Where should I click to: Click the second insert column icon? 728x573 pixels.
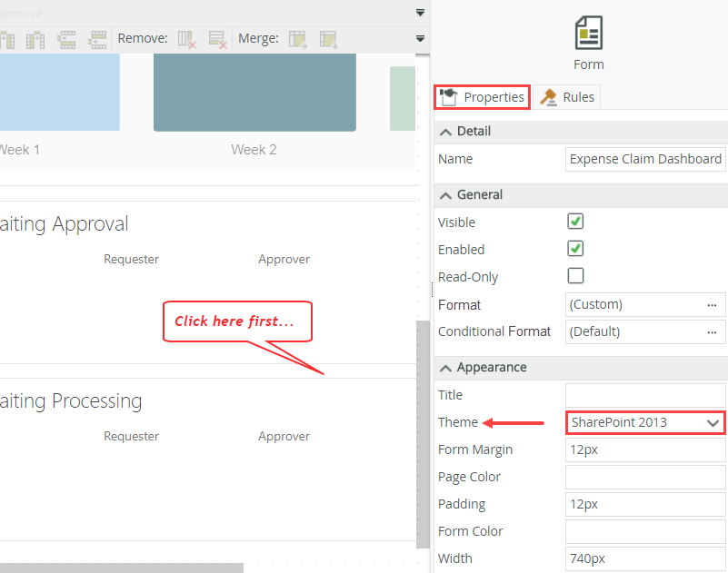tap(35, 39)
